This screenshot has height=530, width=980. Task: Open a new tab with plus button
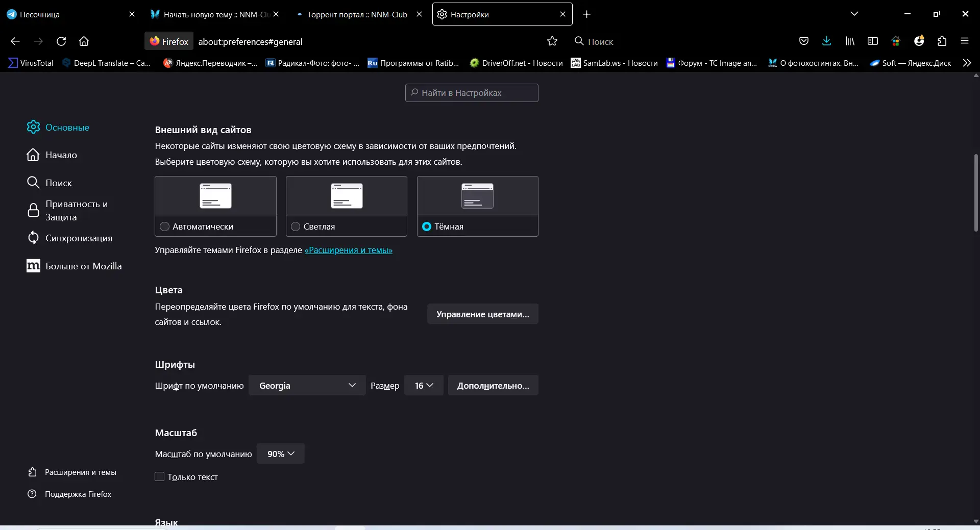point(587,14)
